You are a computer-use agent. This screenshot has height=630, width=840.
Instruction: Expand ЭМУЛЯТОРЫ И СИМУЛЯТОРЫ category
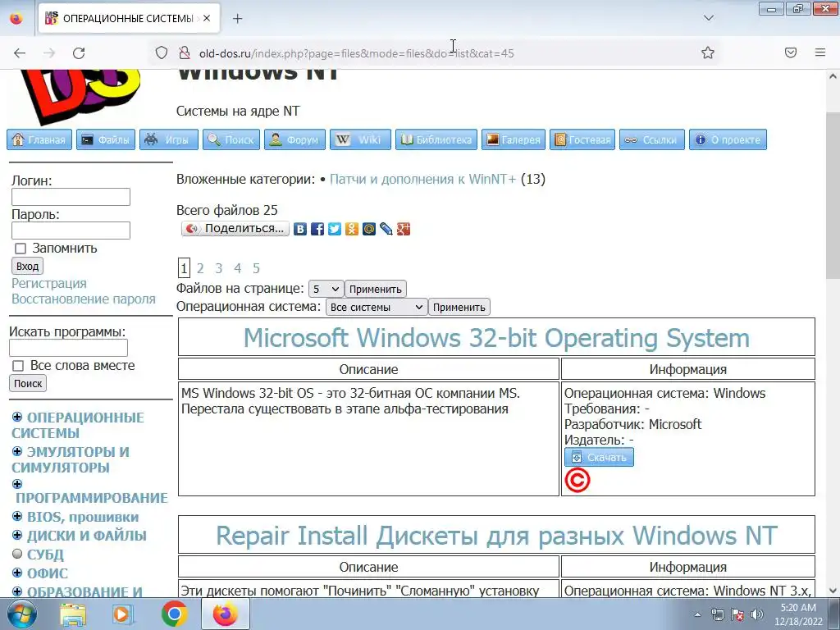[17, 451]
